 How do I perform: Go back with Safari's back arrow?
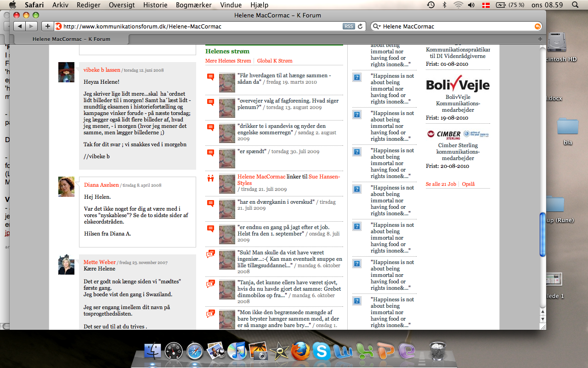coord(20,26)
